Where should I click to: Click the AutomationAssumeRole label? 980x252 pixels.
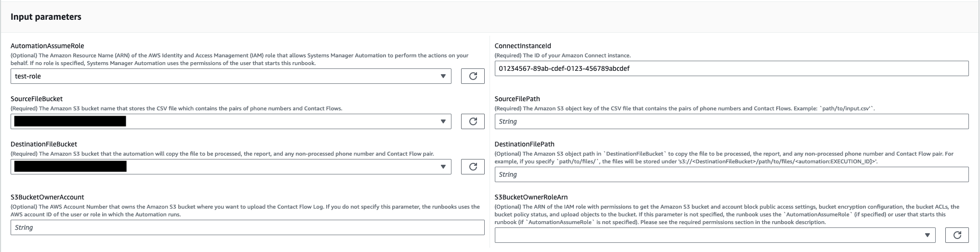[47, 46]
